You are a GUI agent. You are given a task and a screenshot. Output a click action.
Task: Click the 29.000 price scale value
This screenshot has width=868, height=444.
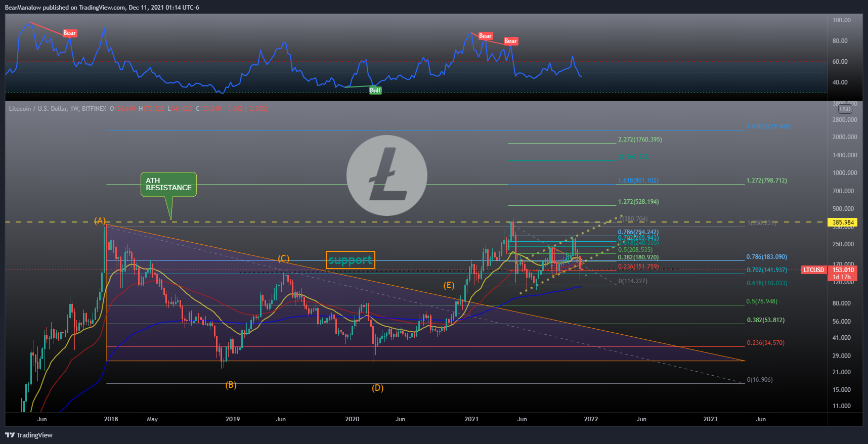tap(842, 356)
